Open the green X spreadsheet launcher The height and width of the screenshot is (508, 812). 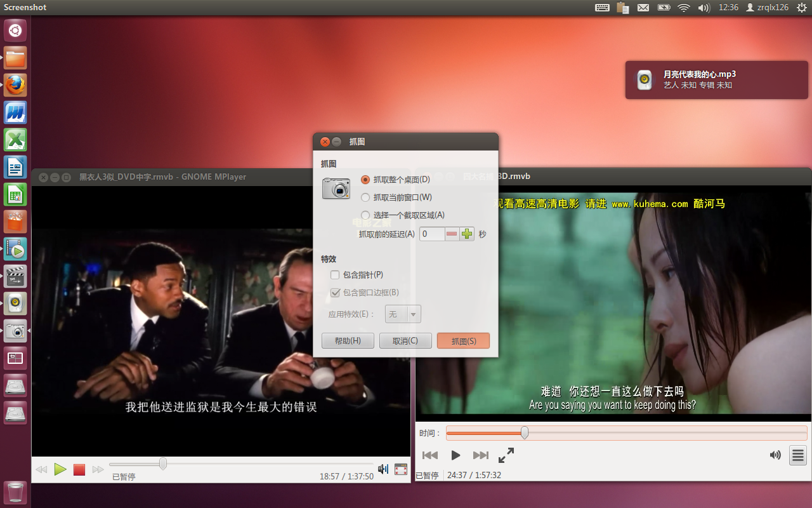pyautogui.click(x=15, y=140)
